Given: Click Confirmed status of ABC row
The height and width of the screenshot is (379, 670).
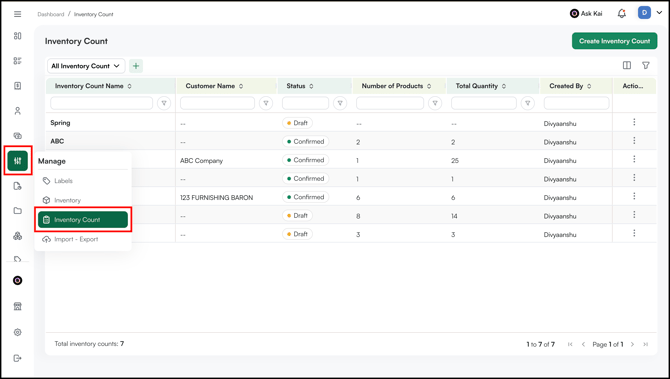Looking at the screenshot, I should [x=306, y=141].
